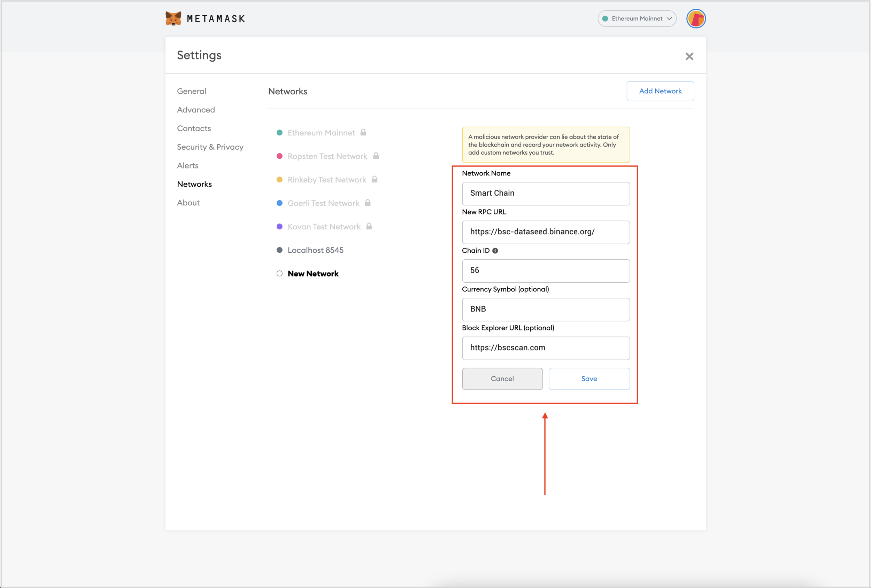Click the METAMASK wordmark text
Screen dimensions: 871x588
tap(216, 19)
